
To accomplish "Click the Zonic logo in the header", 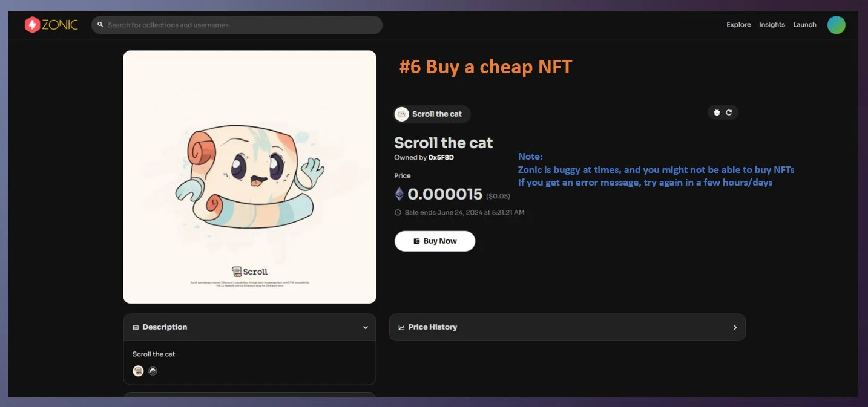I will tap(51, 25).
